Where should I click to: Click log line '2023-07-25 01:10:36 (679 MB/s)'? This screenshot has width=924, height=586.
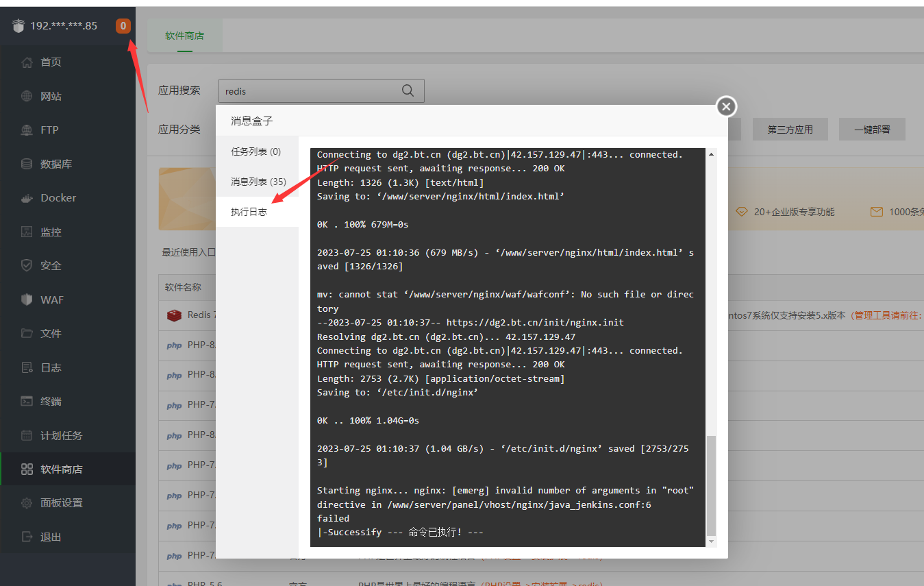505,259
